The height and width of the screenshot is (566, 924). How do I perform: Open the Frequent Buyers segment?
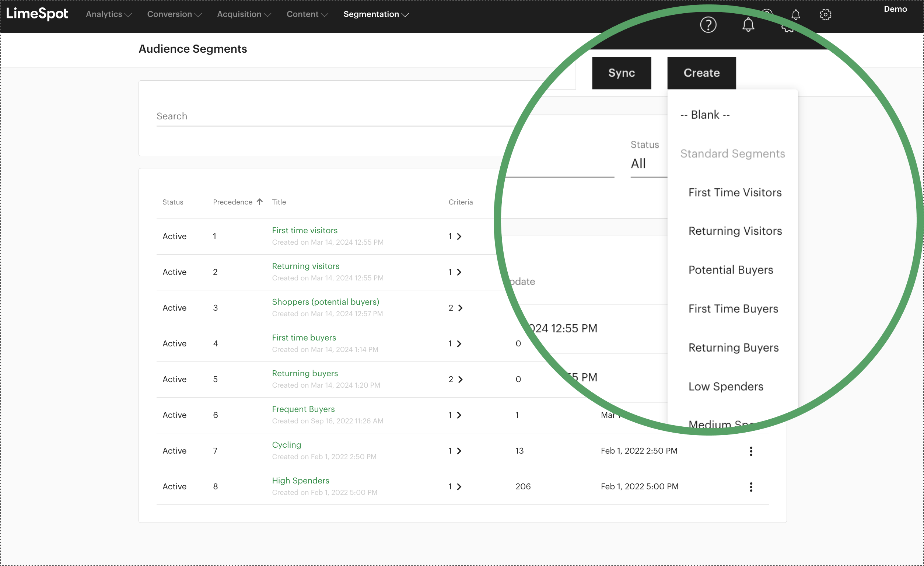click(303, 409)
